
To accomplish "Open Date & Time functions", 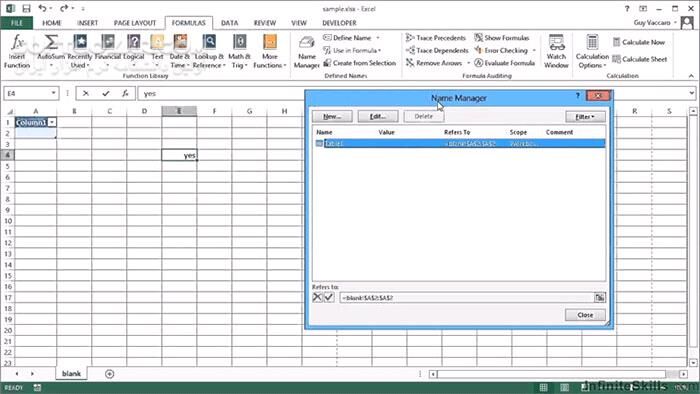I will tap(180, 52).
